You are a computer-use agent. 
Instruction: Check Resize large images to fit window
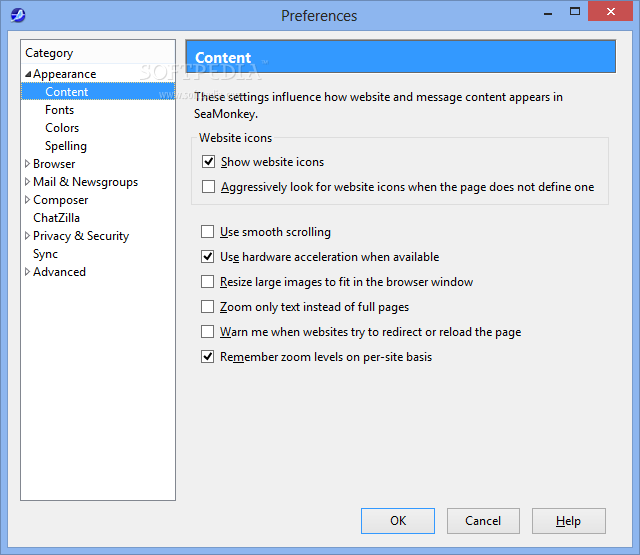pos(207,282)
